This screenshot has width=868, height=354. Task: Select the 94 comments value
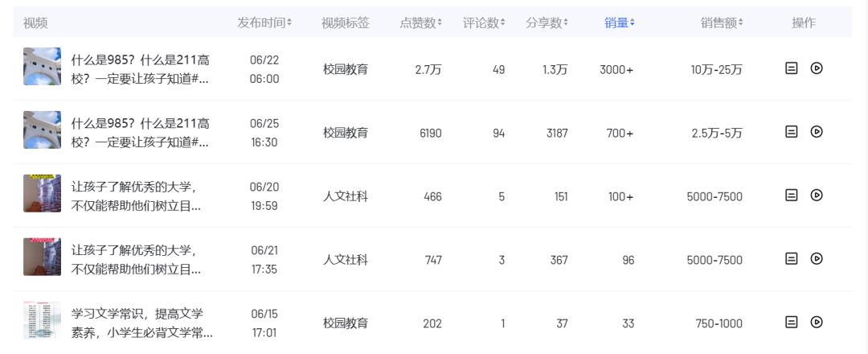pos(499,133)
